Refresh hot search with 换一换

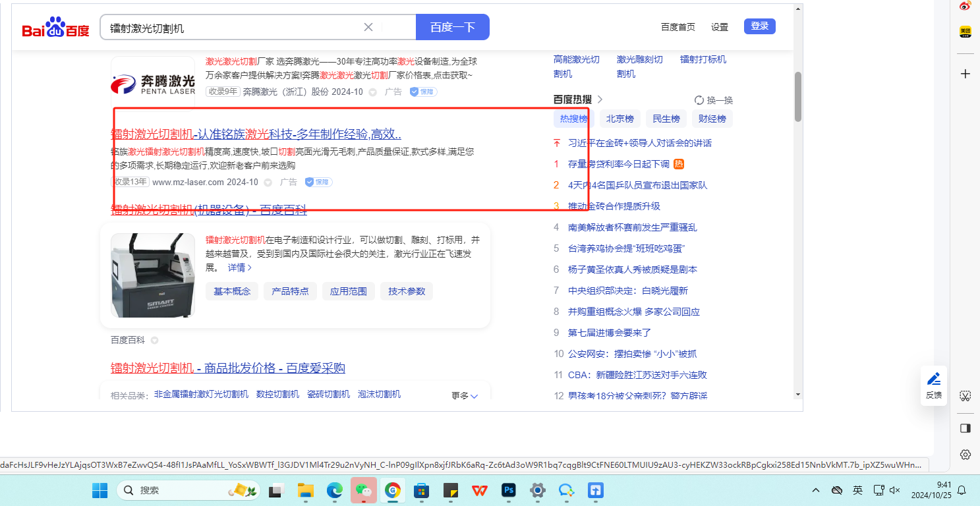(713, 100)
